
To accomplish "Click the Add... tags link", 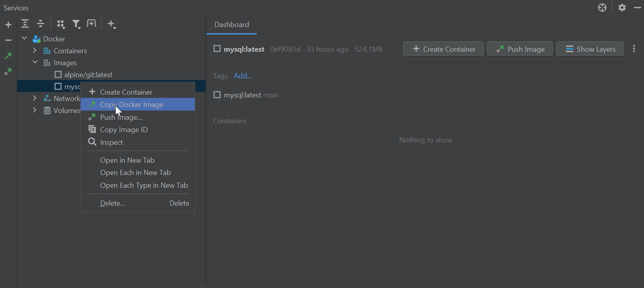I will click(243, 76).
